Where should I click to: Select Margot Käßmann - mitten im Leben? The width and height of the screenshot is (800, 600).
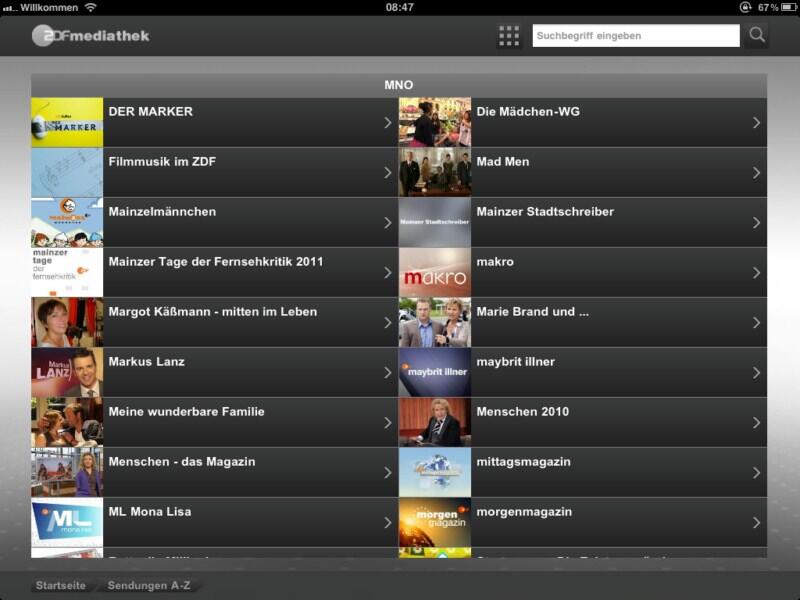click(x=213, y=312)
